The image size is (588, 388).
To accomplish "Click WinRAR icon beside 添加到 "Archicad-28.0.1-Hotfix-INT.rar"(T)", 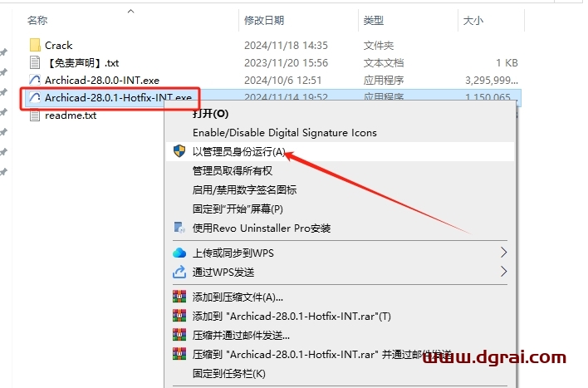I will pos(179,316).
